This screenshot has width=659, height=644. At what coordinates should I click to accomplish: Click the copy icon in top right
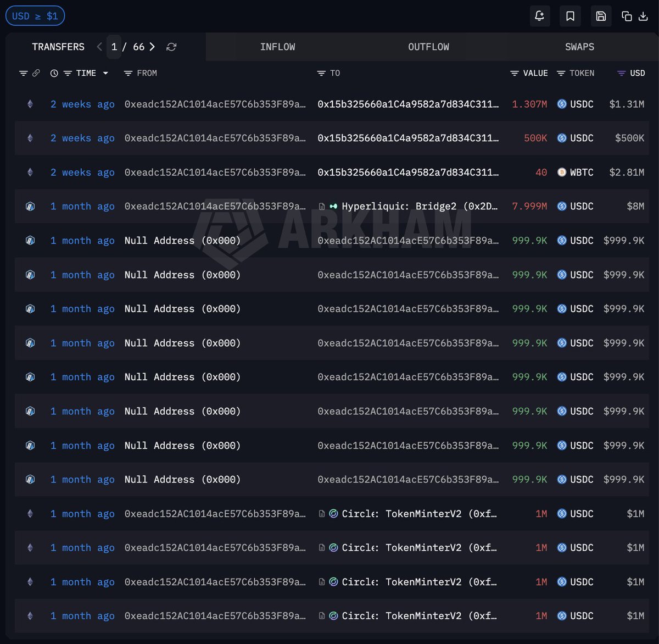point(627,16)
